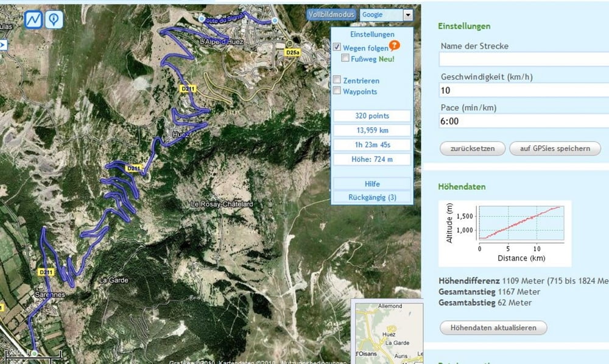
Task: Select the waypoint info marker tool icon
Action: tap(54, 19)
